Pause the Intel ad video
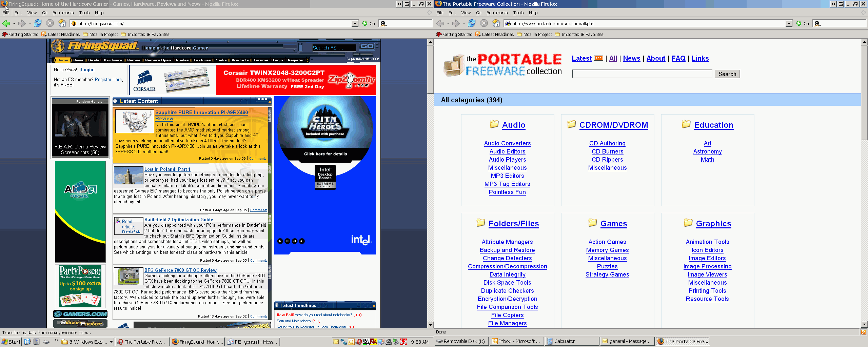 click(288, 241)
